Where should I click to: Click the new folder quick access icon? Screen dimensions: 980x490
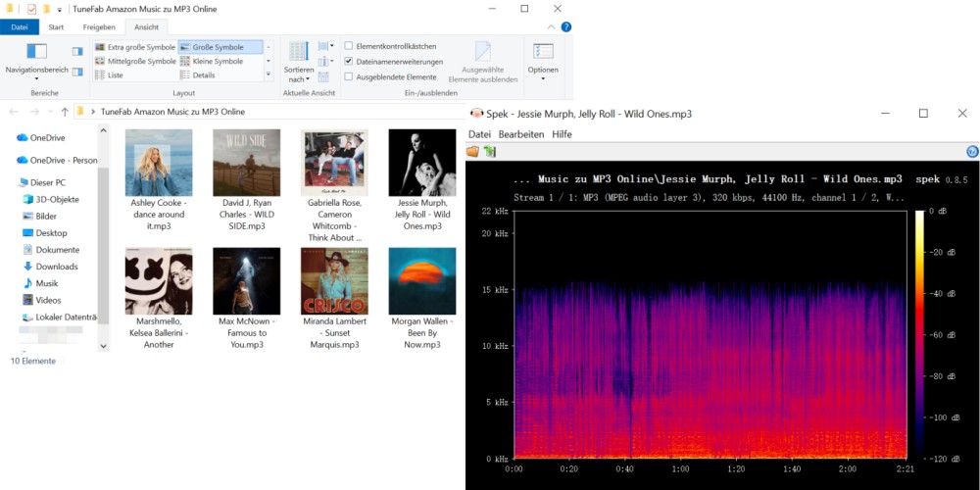coord(46,10)
